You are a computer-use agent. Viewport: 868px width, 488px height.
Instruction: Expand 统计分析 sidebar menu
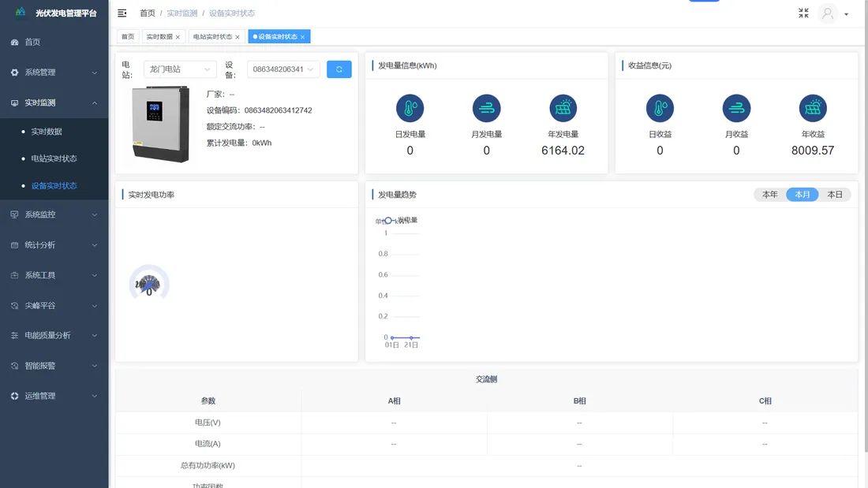pos(54,245)
